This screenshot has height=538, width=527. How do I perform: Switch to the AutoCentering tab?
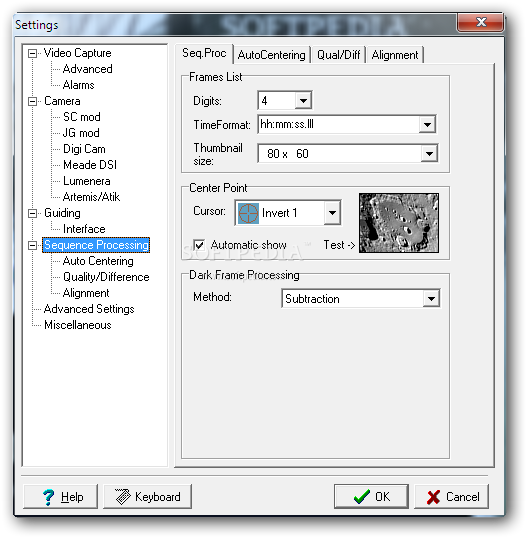click(x=271, y=55)
